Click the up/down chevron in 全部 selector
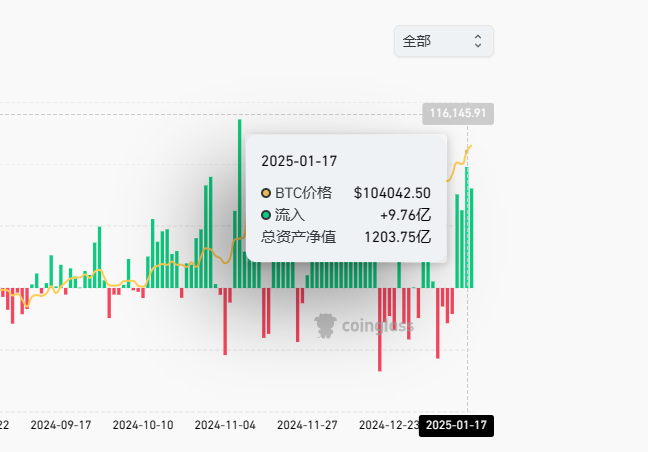This screenshot has height=452, width=648. (478, 41)
